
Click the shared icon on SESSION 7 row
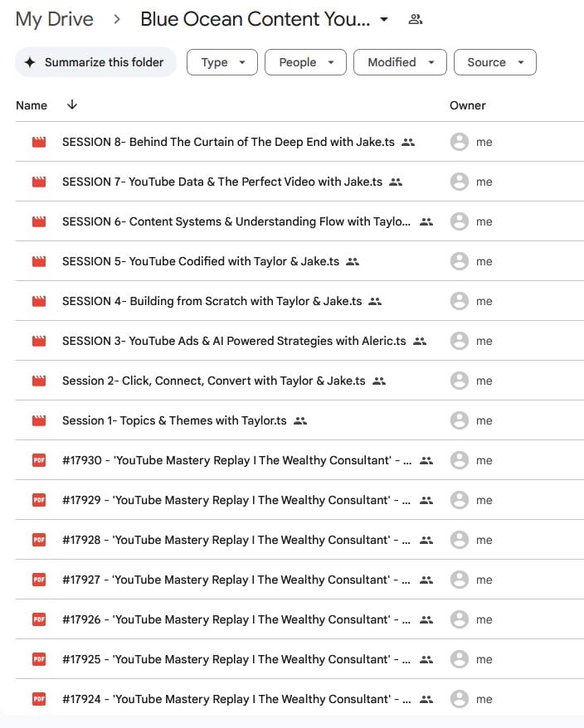(x=396, y=182)
